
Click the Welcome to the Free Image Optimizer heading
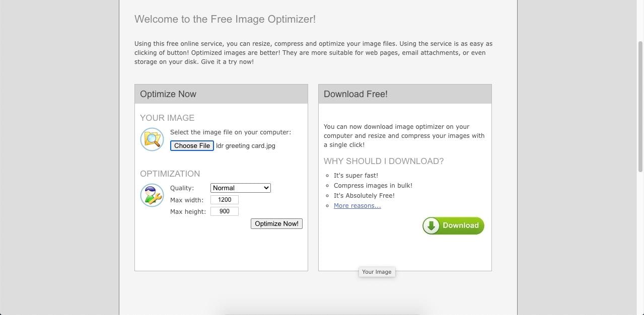225,19
